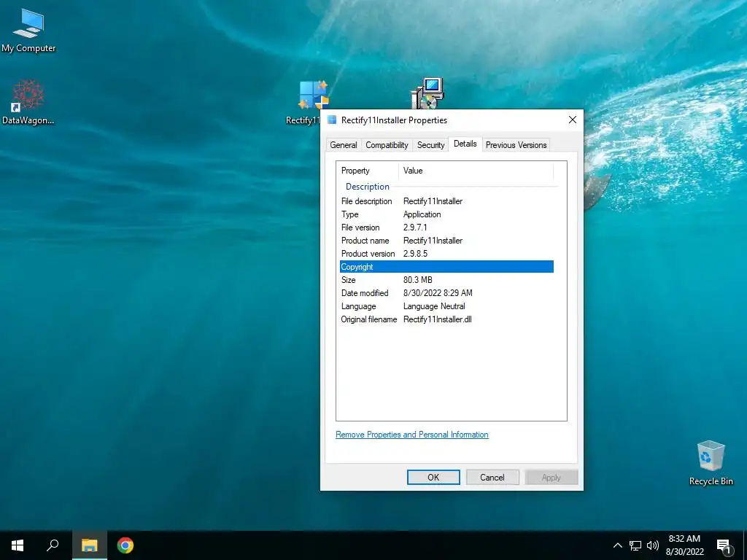The width and height of the screenshot is (747, 560).
Task: Click the Cancel button
Action: [492, 477]
